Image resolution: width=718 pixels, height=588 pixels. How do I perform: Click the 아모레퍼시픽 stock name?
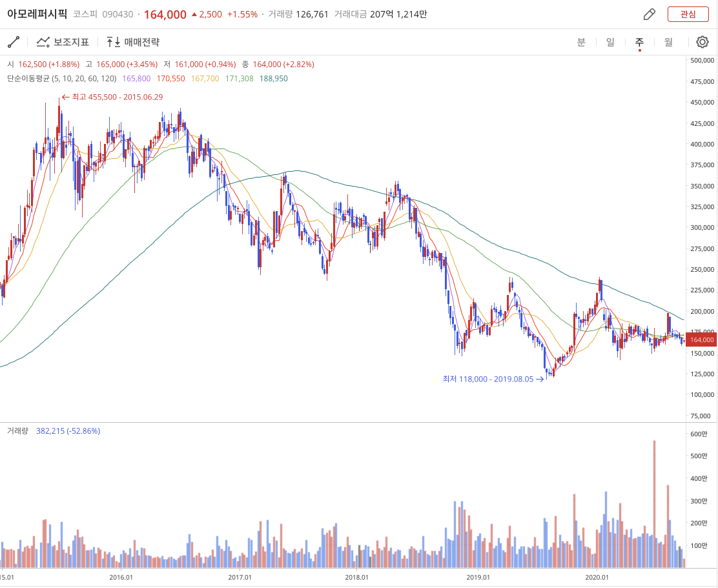point(37,14)
